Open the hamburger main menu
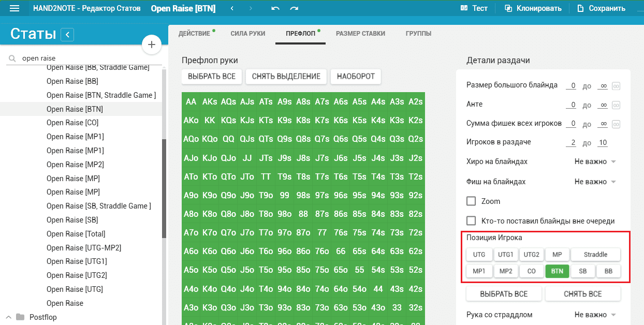Viewport: 644px width, 325px height. [14, 8]
